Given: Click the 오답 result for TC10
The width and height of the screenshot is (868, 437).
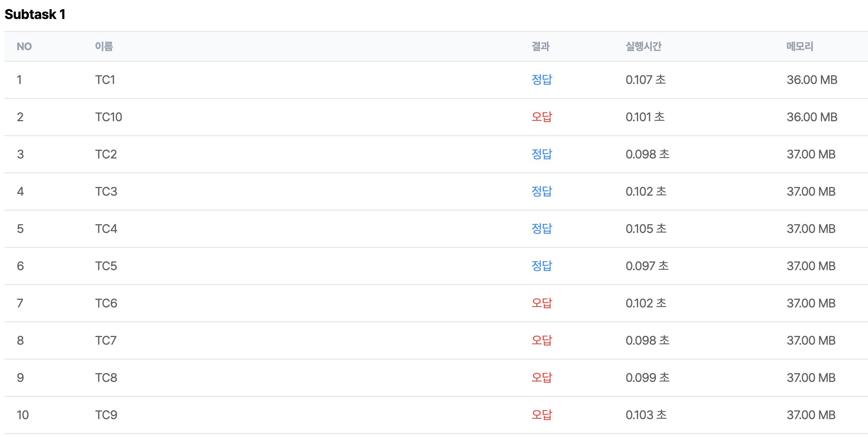Looking at the screenshot, I should [x=542, y=117].
